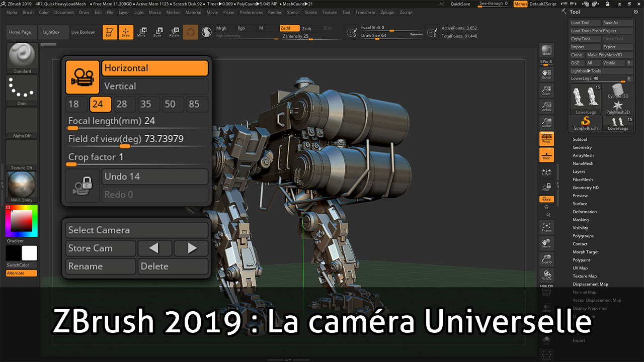
Task: Select the Move gizmo in top toolbar
Action: tap(142, 32)
